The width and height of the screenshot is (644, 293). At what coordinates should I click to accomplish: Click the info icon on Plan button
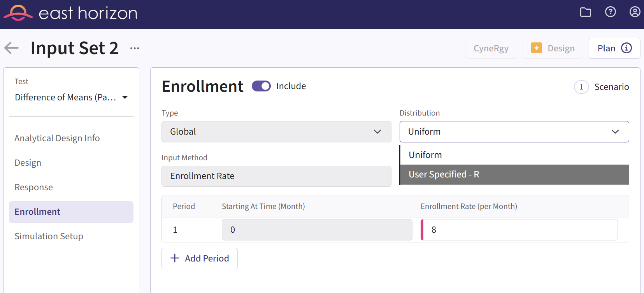[x=626, y=48]
